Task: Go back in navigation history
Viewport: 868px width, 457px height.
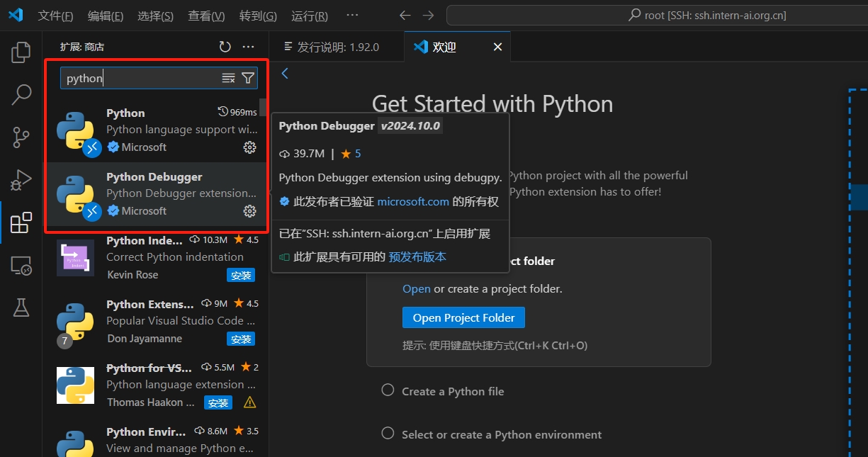Action: coord(405,15)
